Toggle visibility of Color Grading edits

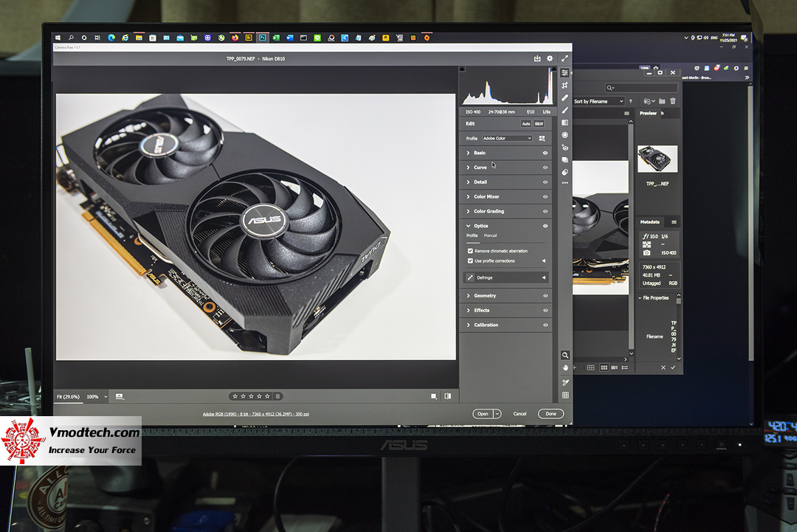(x=545, y=211)
